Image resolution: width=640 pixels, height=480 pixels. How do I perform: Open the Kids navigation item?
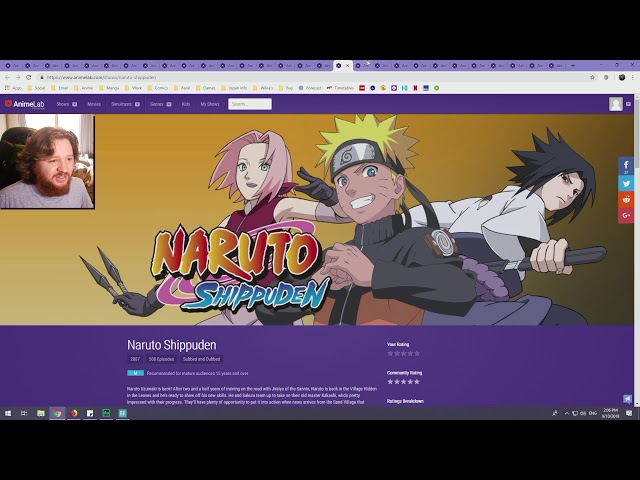(186, 104)
